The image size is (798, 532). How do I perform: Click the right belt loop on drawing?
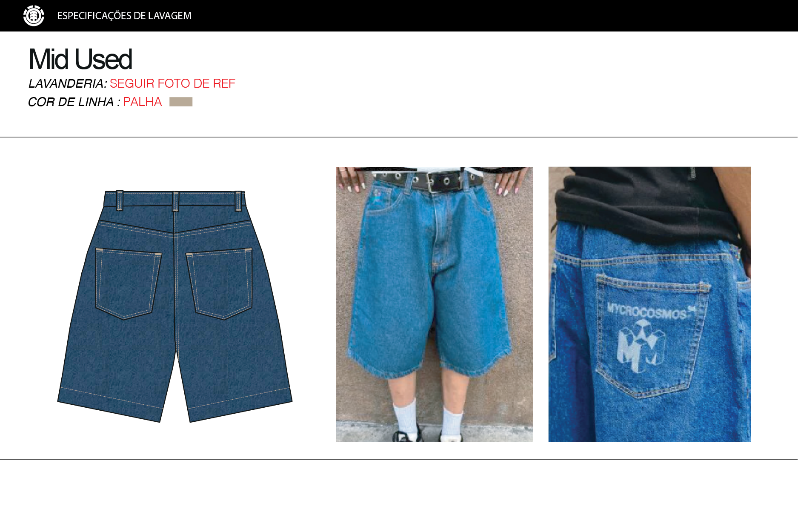[x=238, y=201]
